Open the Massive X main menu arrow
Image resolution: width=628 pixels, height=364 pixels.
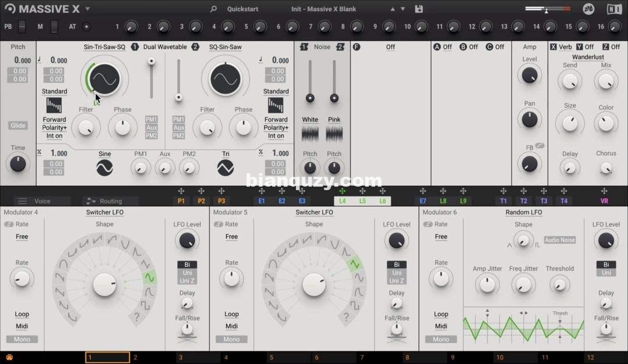87,9
